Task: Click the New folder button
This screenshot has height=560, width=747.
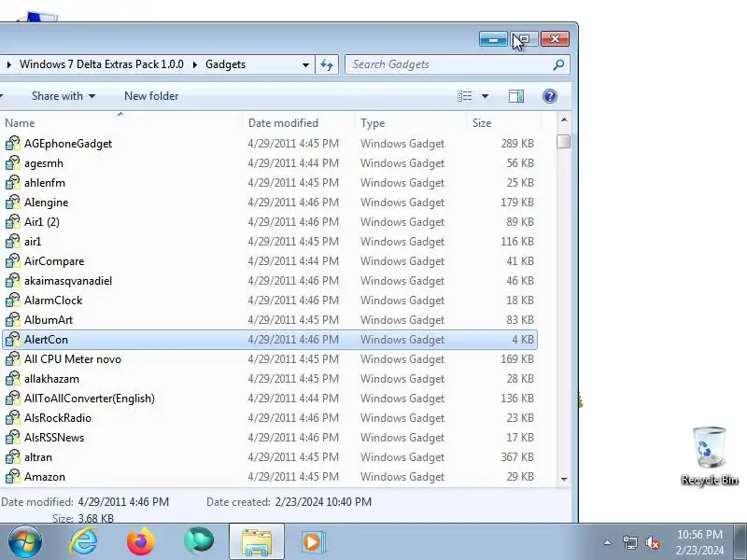Action: point(151,96)
